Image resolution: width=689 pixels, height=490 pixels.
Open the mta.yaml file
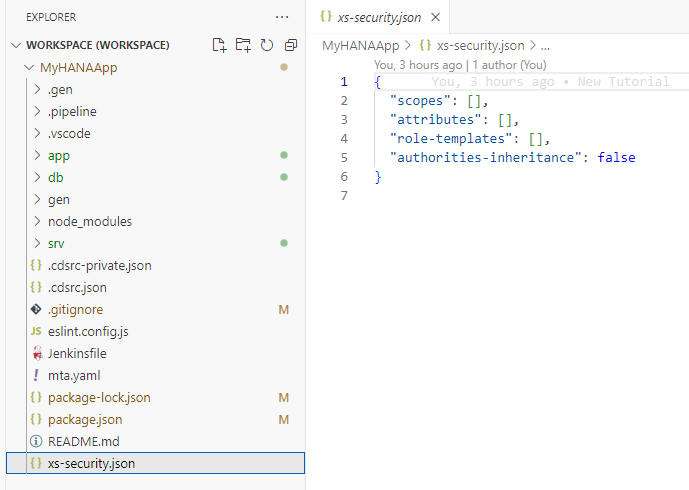click(74, 375)
